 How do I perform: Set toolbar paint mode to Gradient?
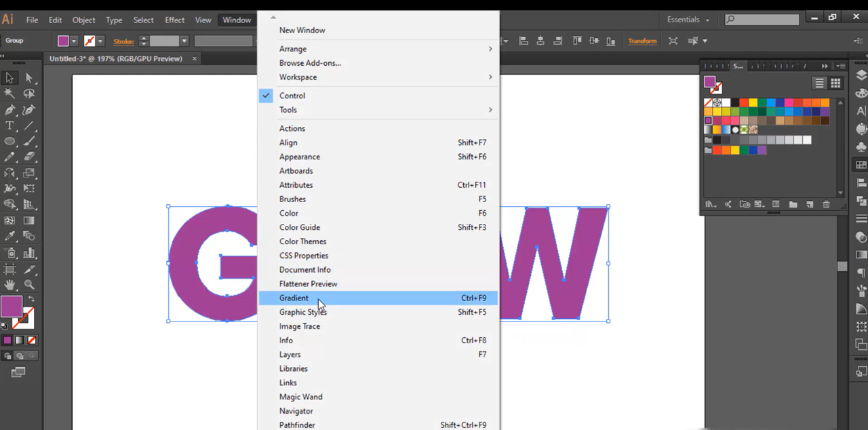pyautogui.click(x=20, y=340)
